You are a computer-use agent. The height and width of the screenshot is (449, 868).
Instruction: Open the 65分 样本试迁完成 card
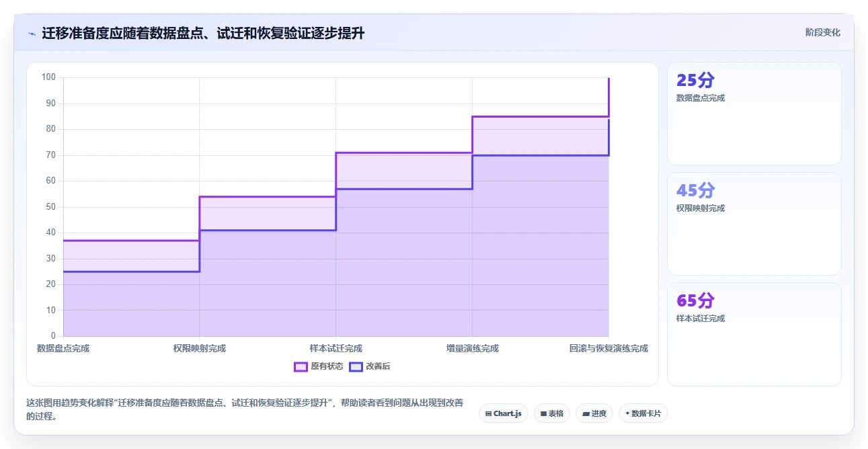754,334
